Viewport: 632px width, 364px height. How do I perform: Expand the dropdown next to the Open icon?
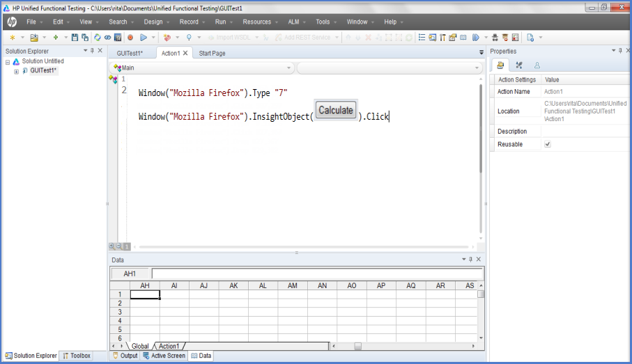(x=45, y=38)
